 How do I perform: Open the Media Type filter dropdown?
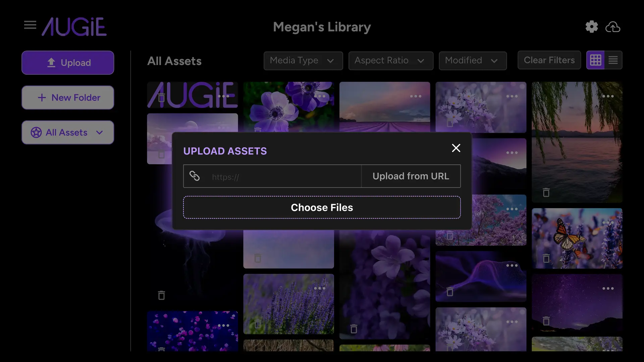click(303, 61)
